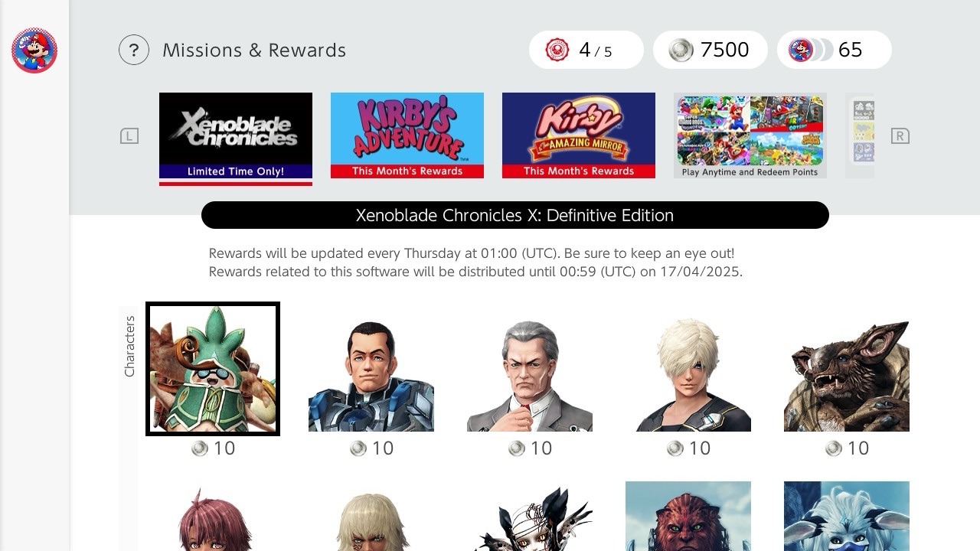Open the question mark help icon
This screenshot has height=551, width=980.
pyautogui.click(x=134, y=51)
